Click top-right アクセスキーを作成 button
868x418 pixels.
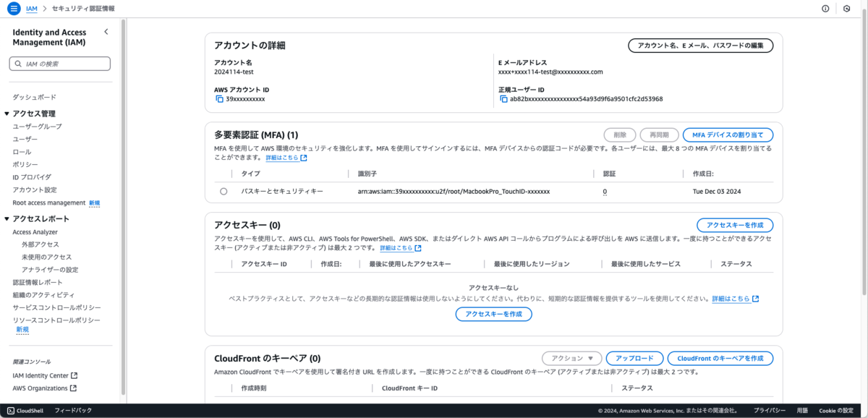[x=735, y=225]
